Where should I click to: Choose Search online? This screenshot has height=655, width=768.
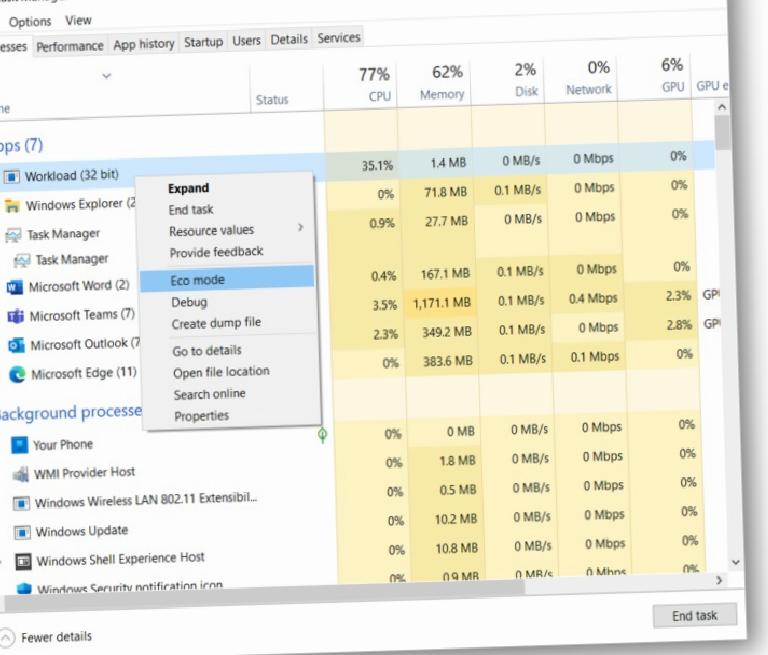pos(209,394)
